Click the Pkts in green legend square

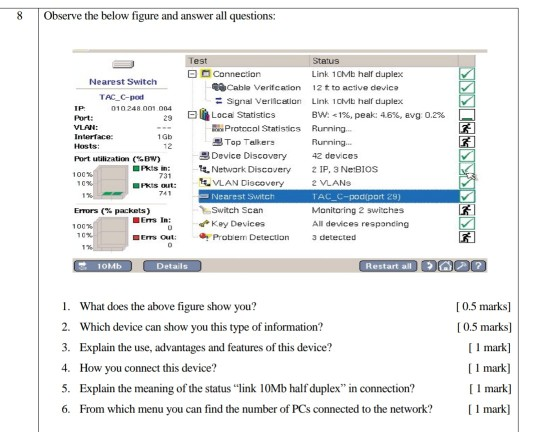(x=136, y=168)
